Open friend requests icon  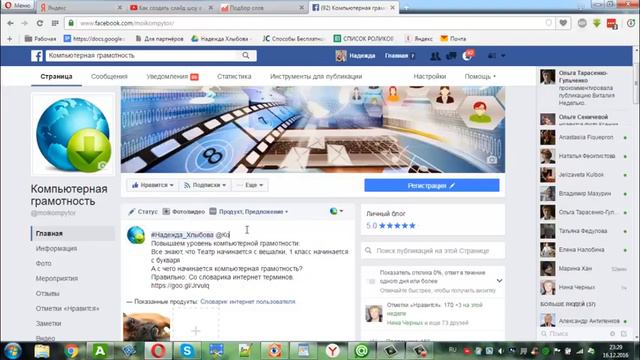pos(436,56)
